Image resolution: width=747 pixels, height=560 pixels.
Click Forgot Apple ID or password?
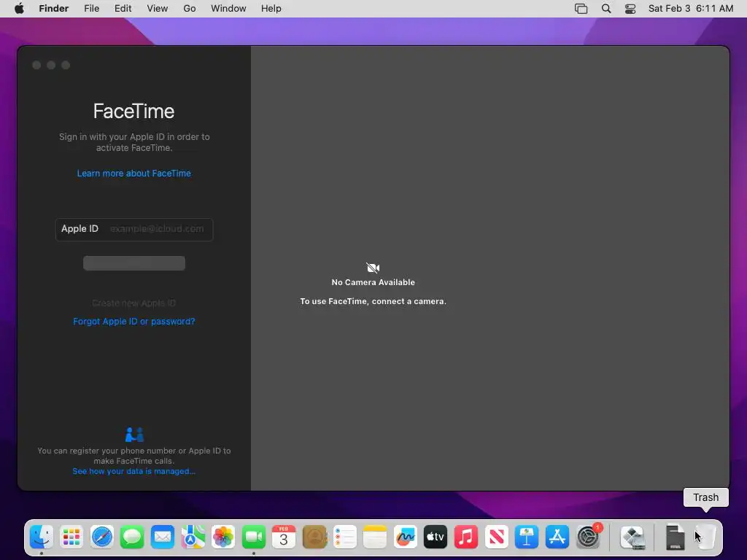[134, 322]
